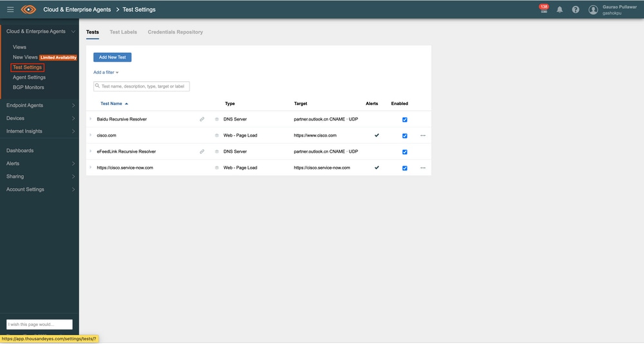Click the Enabled column header
Image resolution: width=644 pixels, height=344 pixels.
coord(400,104)
